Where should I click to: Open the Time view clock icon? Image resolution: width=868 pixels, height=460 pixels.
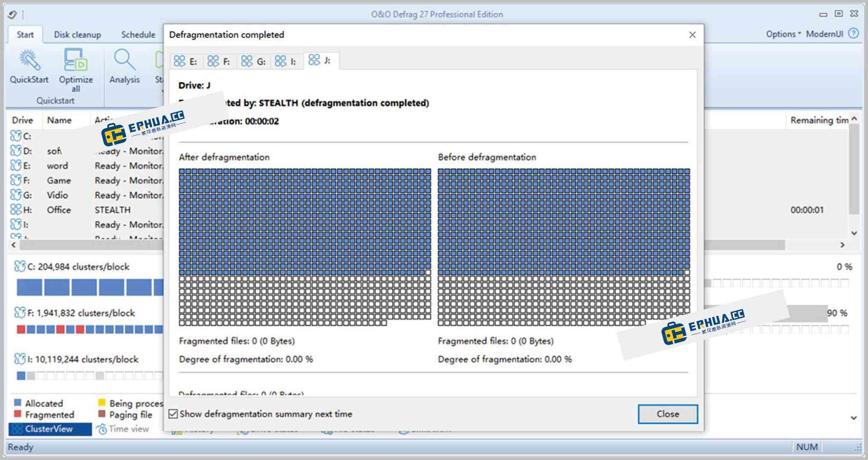(x=102, y=429)
